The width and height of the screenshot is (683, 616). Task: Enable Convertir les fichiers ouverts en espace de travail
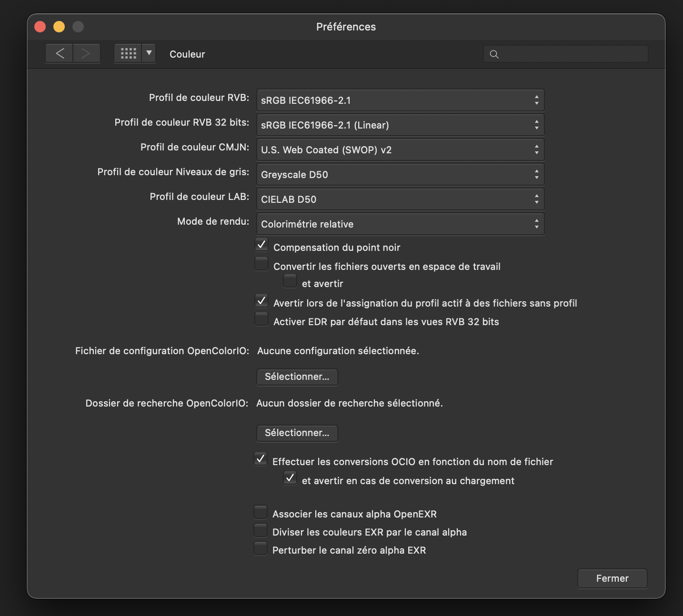click(x=261, y=263)
